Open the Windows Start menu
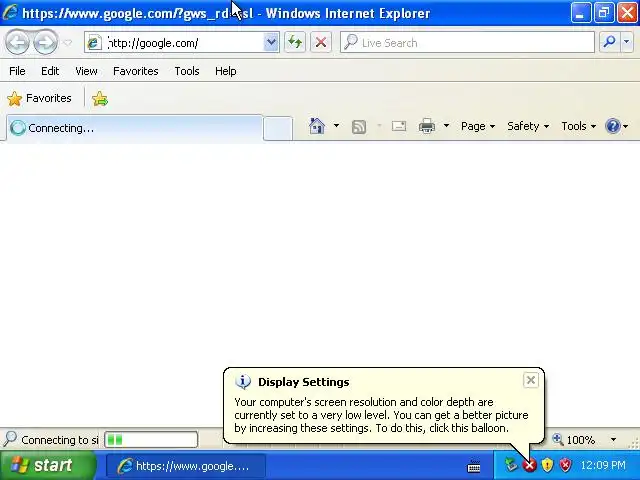Screen dimensions: 640x480 [48, 465]
